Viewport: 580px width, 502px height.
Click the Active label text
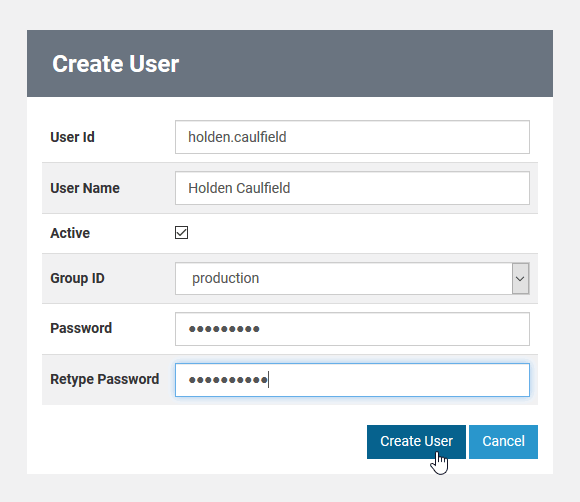[70, 233]
